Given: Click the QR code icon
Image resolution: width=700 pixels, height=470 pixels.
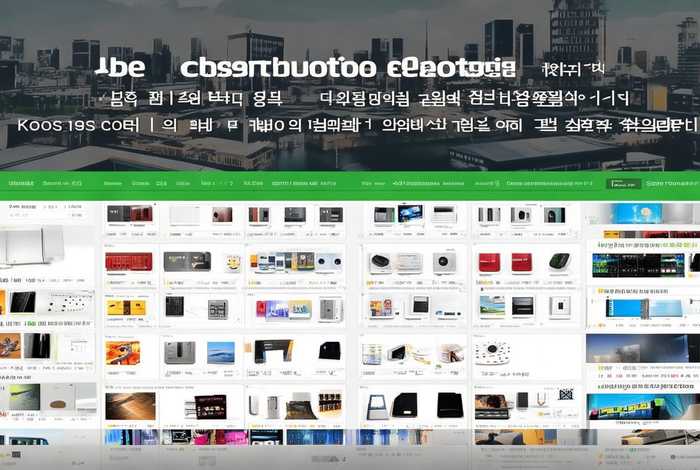Looking at the screenshot, I should pyautogui.click(x=566, y=394).
